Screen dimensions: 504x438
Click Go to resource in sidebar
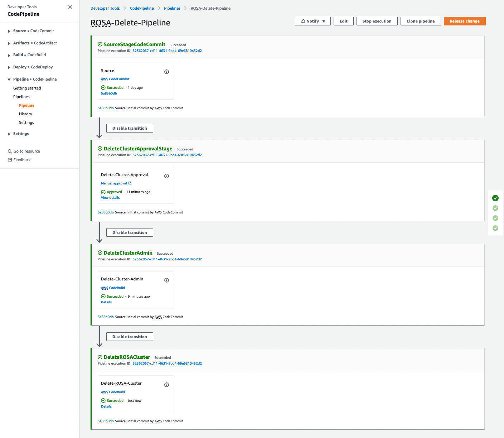point(26,151)
